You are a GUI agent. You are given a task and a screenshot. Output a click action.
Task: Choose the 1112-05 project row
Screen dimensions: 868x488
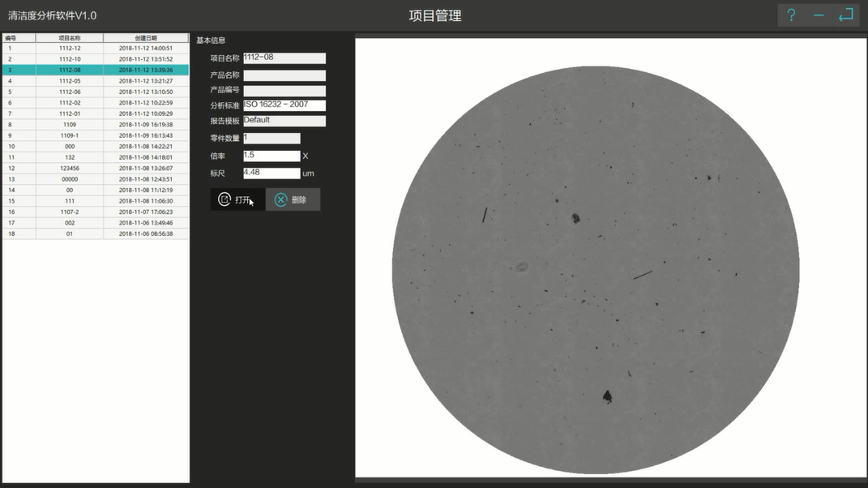70,81
